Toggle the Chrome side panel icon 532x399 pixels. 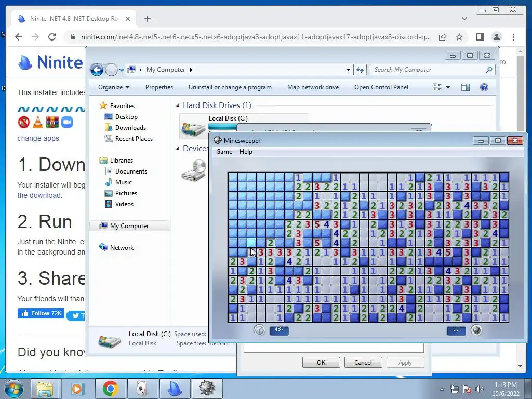pos(480,37)
